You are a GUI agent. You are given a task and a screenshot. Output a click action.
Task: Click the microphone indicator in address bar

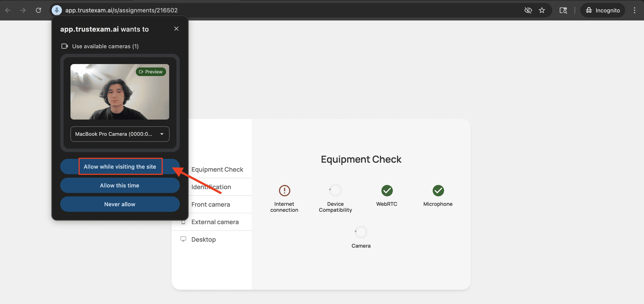point(57,10)
